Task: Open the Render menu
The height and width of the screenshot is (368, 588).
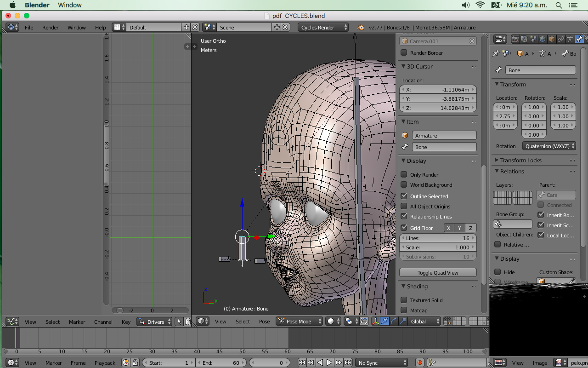Action: [x=50, y=27]
